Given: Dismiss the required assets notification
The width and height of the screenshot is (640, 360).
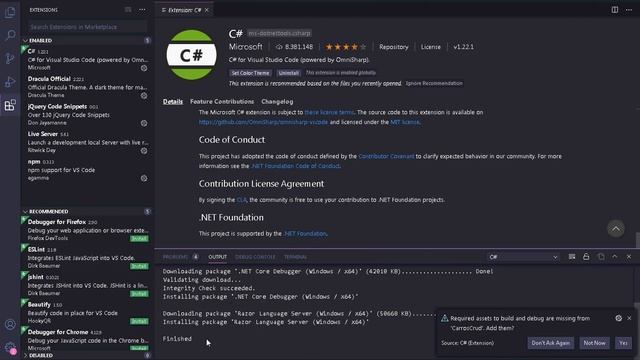Looking at the screenshot, I should click(x=629, y=318).
